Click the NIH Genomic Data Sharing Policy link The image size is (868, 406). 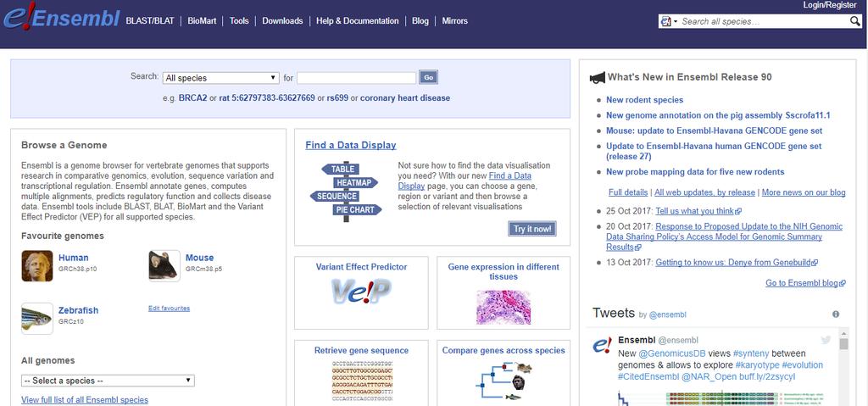tap(724, 237)
